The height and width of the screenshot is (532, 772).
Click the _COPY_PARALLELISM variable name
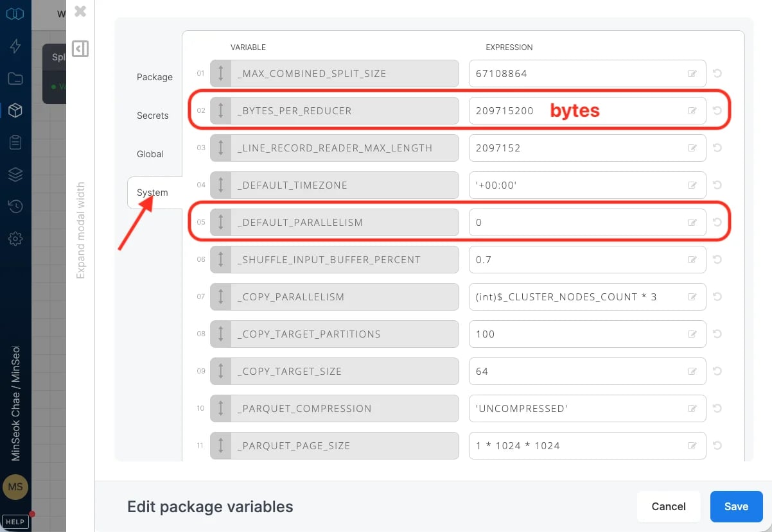tap(291, 297)
